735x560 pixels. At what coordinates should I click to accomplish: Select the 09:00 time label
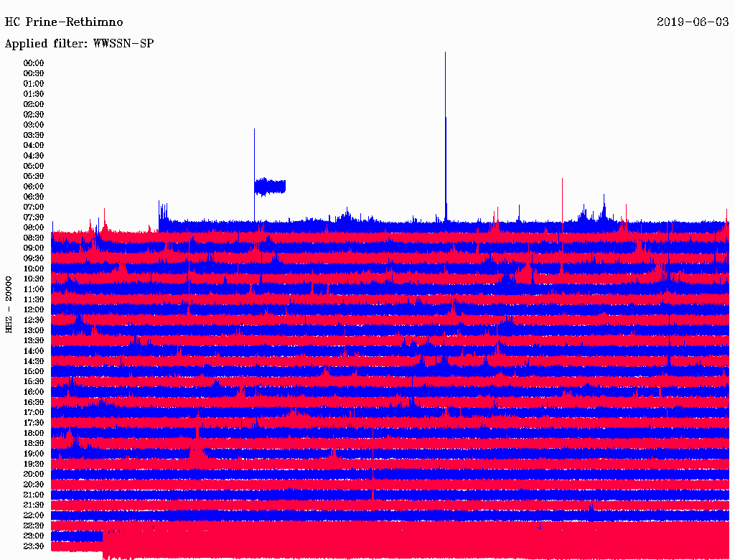[x=33, y=248]
